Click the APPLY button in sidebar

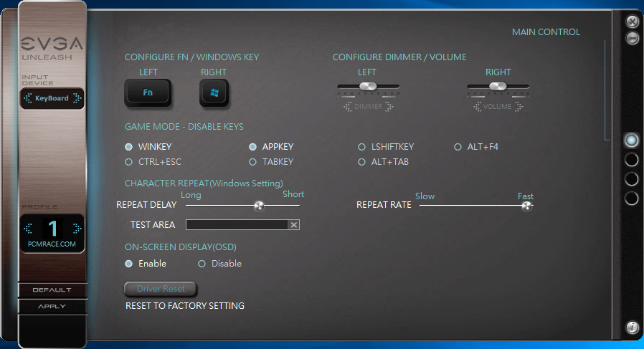point(52,306)
